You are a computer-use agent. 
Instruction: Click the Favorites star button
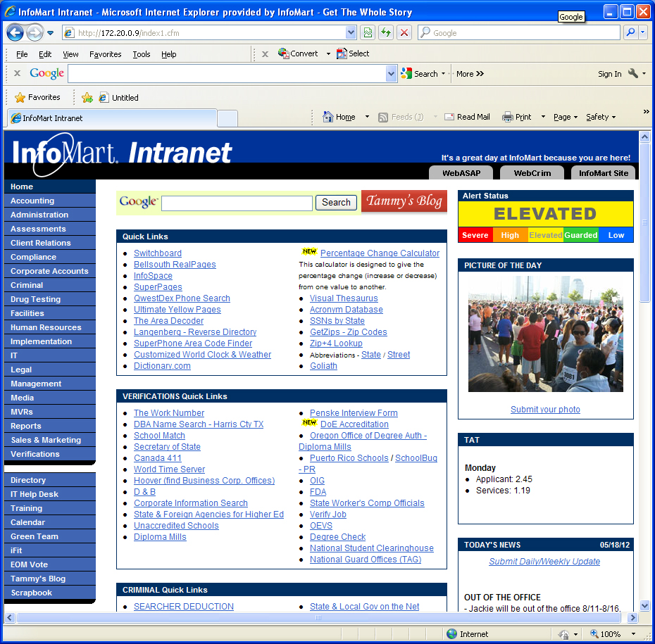click(x=37, y=97)
